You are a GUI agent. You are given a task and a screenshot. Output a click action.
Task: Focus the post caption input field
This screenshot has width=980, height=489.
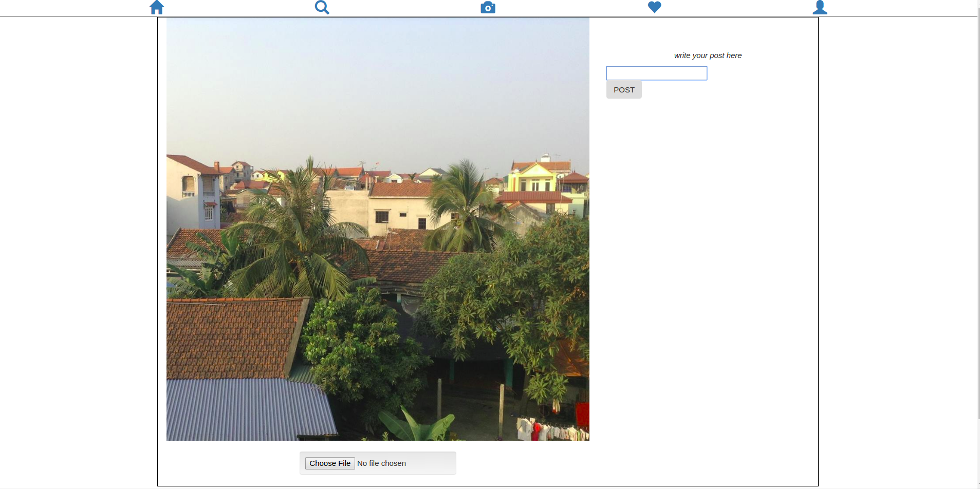(x=657, y=73)
